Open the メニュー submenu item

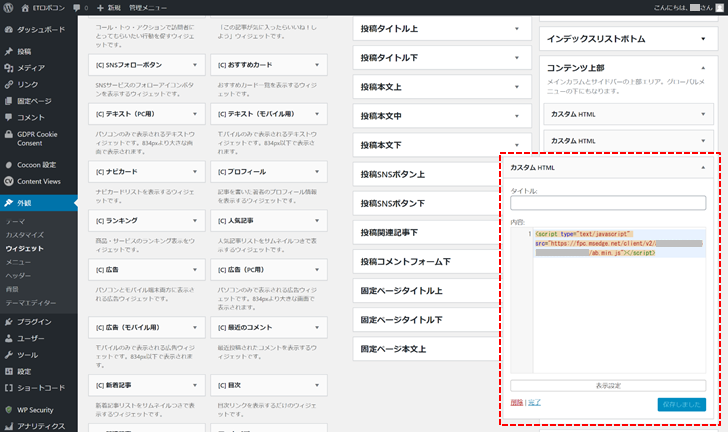point(18,262)
